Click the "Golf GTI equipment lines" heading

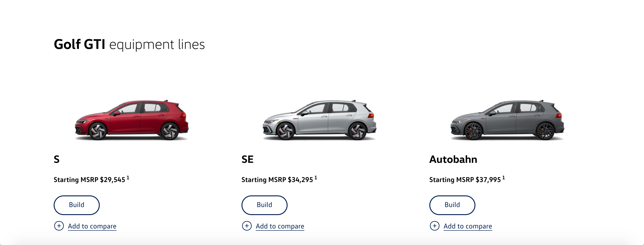(129, 44)
